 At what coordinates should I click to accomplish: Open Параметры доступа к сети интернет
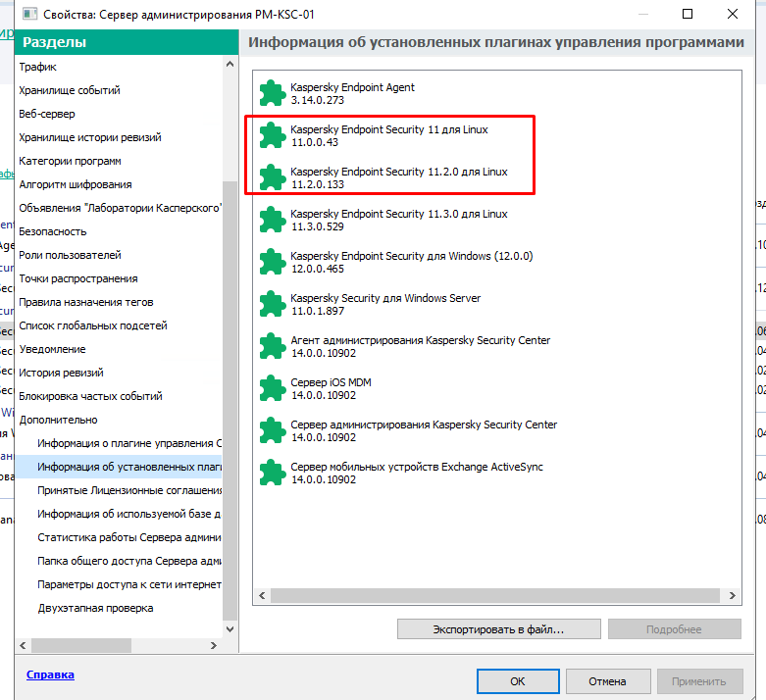[x=129, y=584]
